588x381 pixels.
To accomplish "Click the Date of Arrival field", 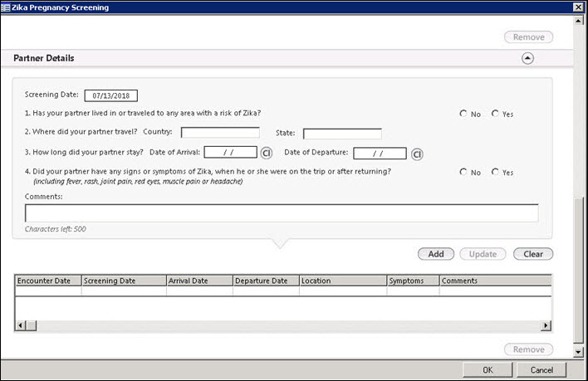I will coord(231,152).
